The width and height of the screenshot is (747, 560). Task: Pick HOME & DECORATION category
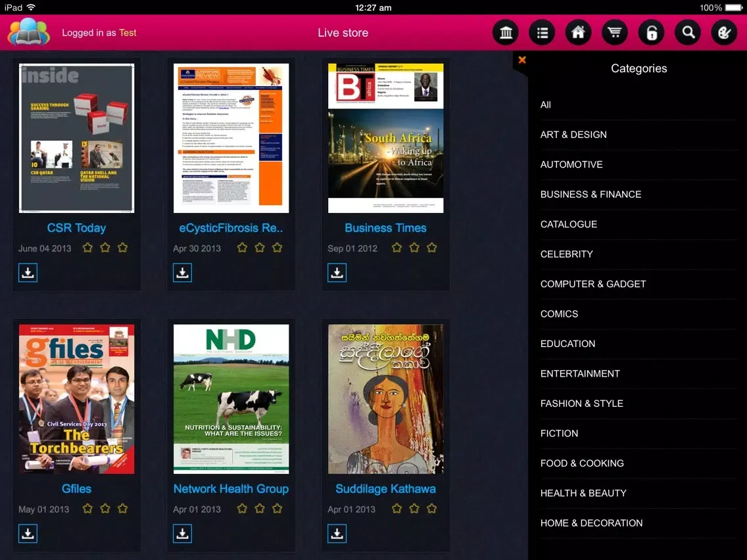point(639,523)
